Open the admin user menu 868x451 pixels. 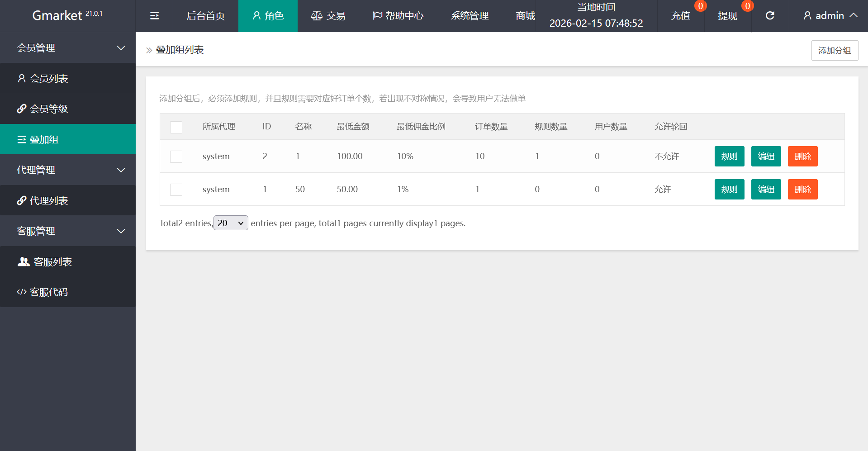[830, 16]
